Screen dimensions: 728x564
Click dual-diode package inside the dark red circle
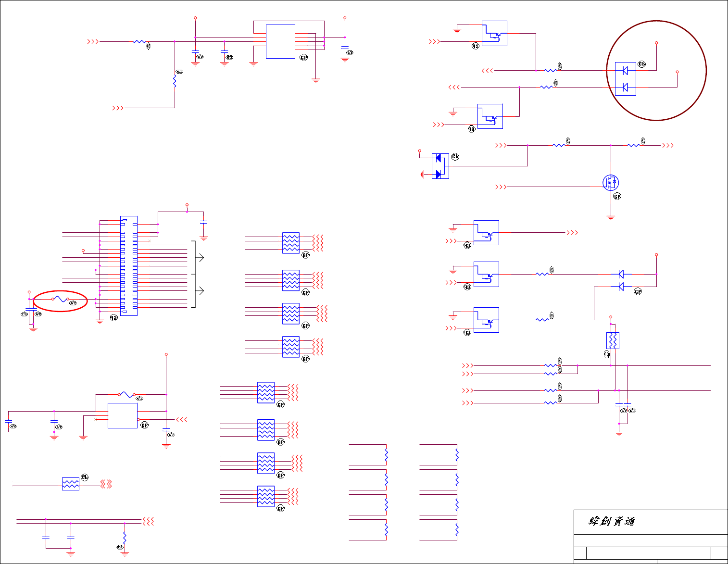pos(626,79)
